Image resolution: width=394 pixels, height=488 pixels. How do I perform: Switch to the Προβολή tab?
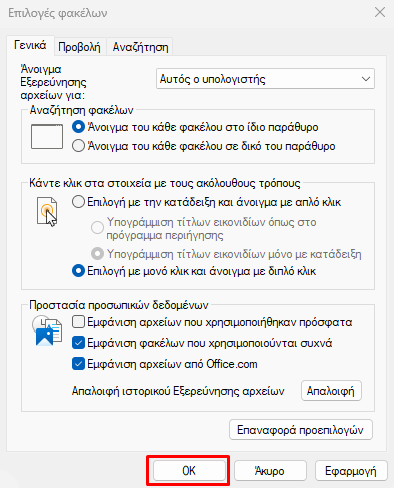point(79,47)
